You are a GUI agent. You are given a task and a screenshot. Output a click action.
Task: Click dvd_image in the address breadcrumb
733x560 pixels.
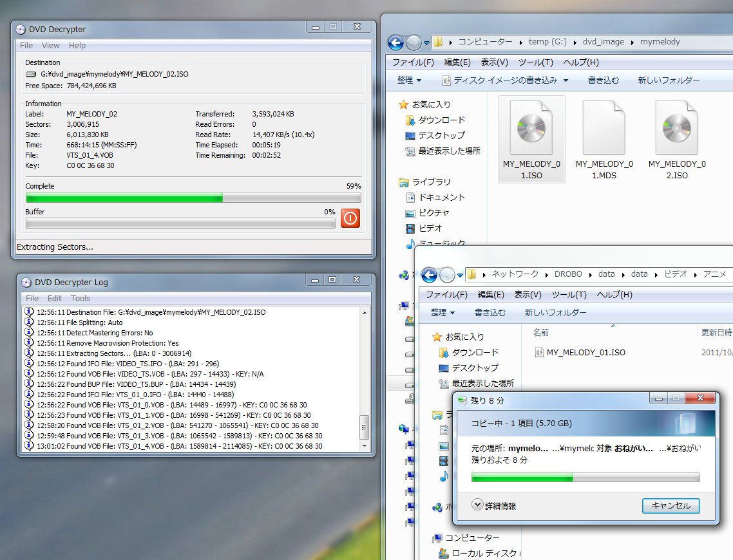(603, 42)
